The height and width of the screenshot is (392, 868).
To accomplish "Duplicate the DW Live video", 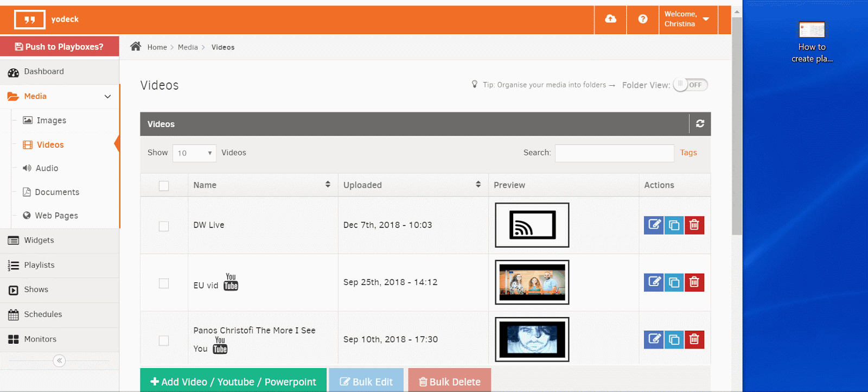I will tap(674, 225).
